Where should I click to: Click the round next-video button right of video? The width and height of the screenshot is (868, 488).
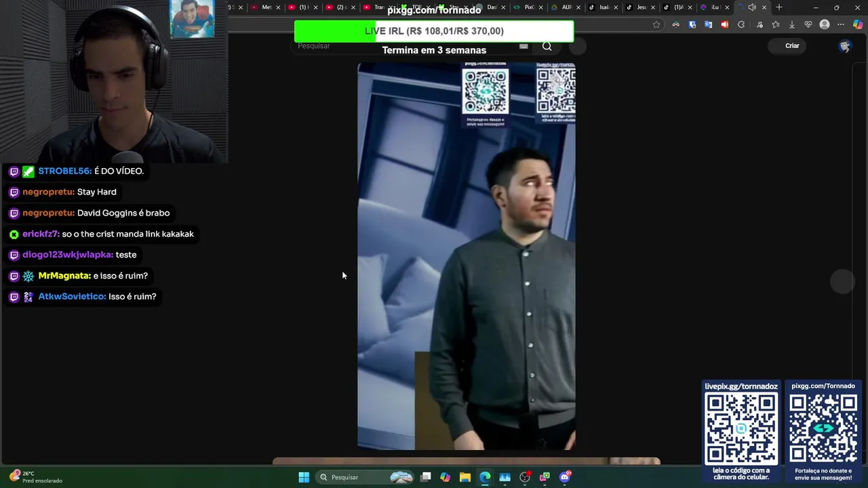click(843, 281)
